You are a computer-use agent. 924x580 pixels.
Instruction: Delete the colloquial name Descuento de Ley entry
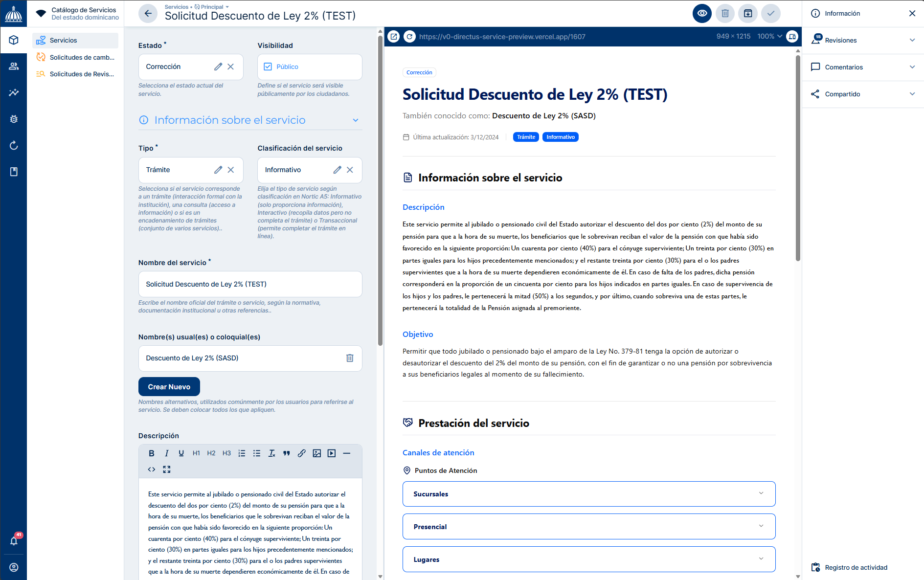pos(350,358)
